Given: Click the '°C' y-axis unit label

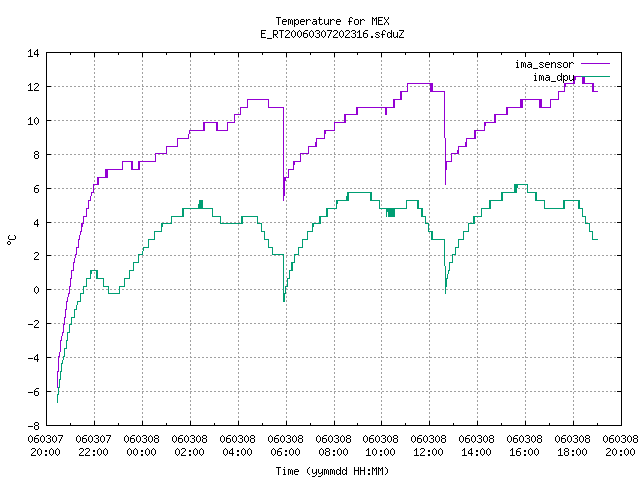Looking at the screenshot, I should 12,240.
